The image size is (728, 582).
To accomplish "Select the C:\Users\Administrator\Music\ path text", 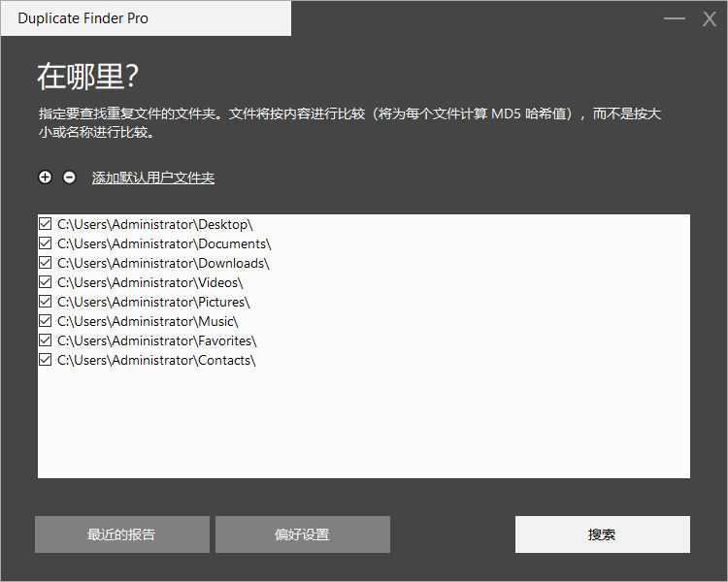I will [x=148, y=322].
